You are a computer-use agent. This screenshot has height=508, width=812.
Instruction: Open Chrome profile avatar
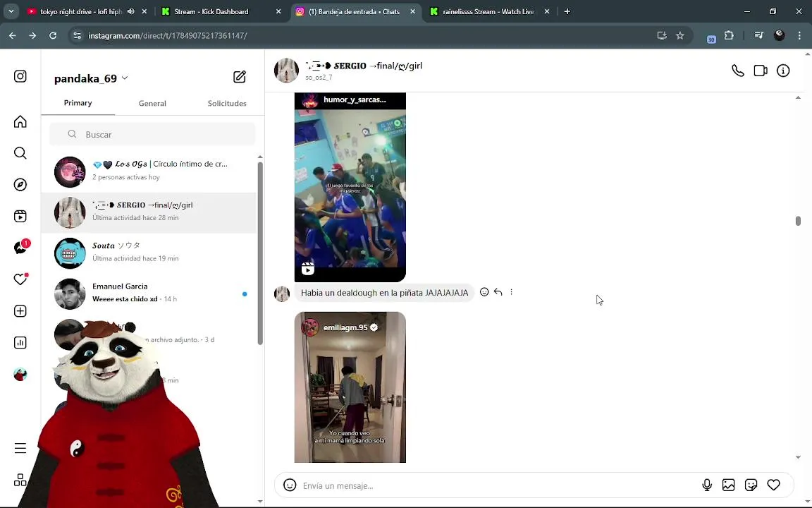(x=779, y=35)
